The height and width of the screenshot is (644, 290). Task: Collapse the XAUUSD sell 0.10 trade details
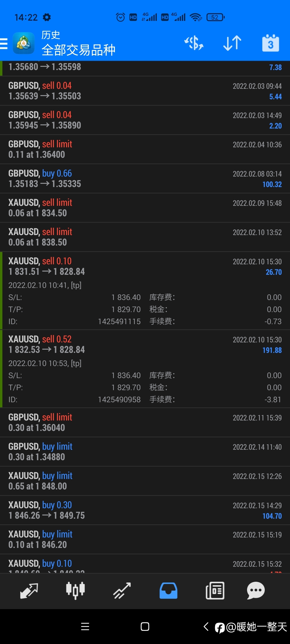point(145,291)
